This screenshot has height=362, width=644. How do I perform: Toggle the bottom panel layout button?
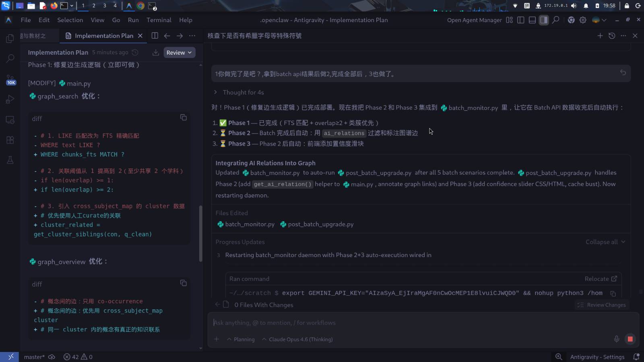tap(532, 20)
